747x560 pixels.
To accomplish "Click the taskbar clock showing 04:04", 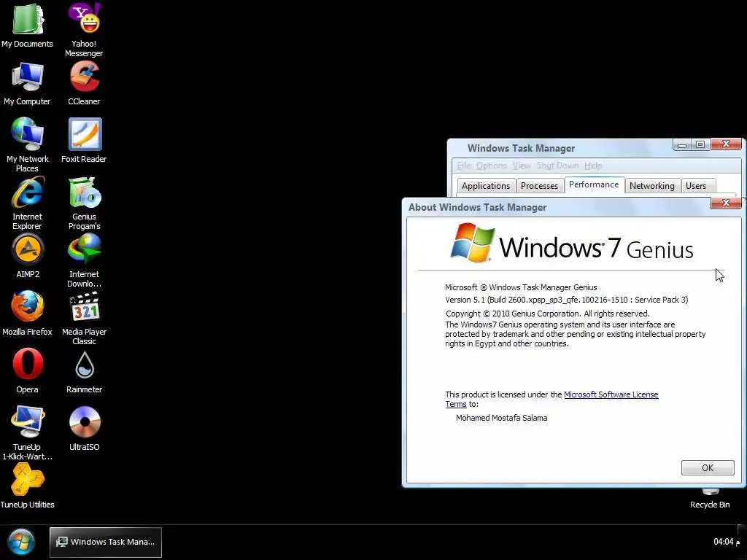I will (x=727, y=542).
